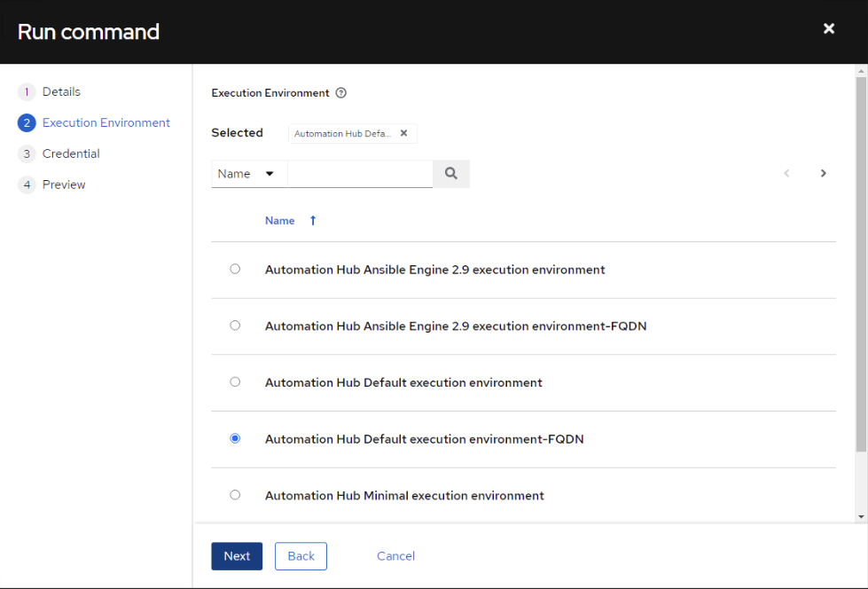Image resolution: width=868 pixels, height=589 pixels.
Task: Click the scrollbar up arrow
Action: (861, 71)
